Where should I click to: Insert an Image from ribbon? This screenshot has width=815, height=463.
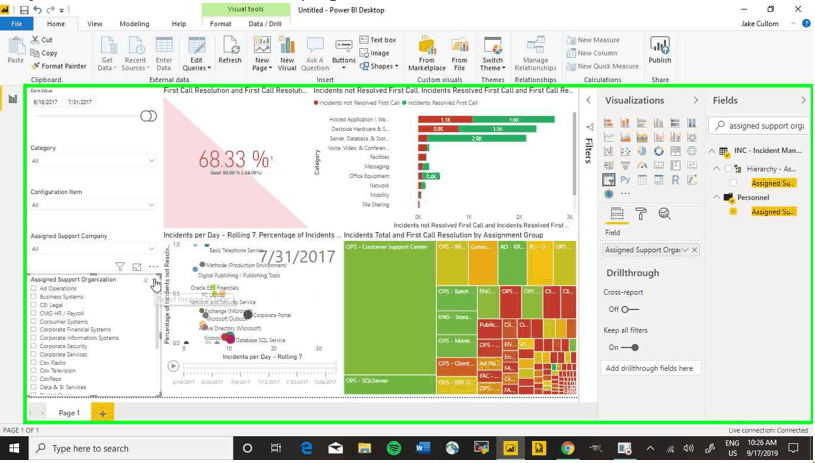tap(374, 53)
